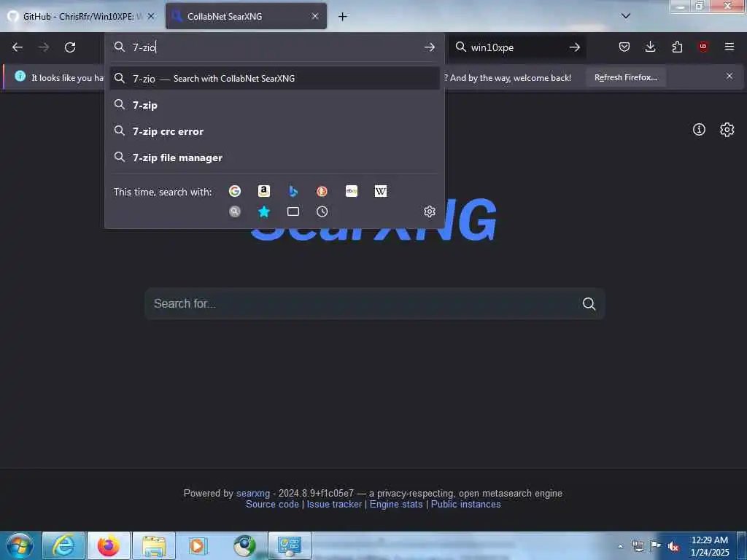Open Windows Explorer from taskbar
Viewport: 747px width, 560px height.
click(x=154, y=545)
